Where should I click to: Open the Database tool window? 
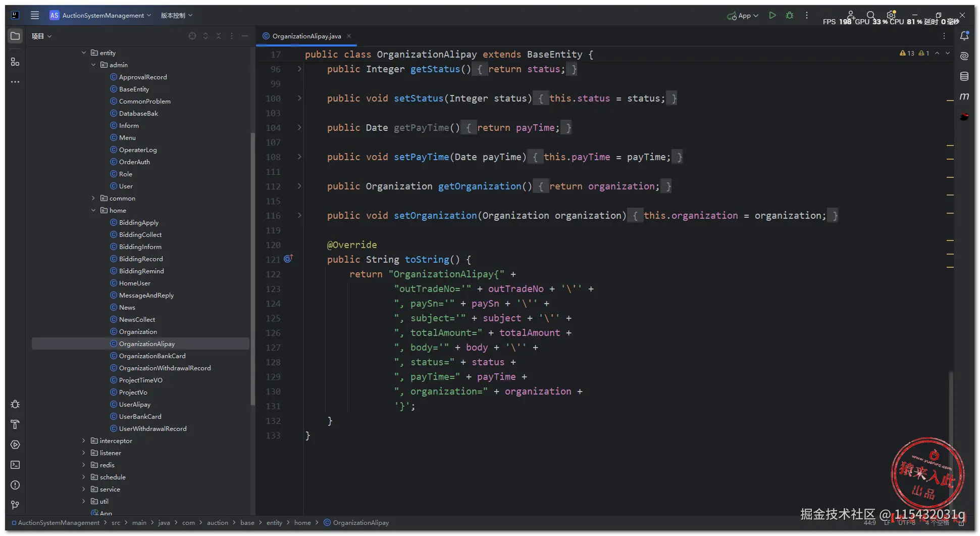pos(964,76)
